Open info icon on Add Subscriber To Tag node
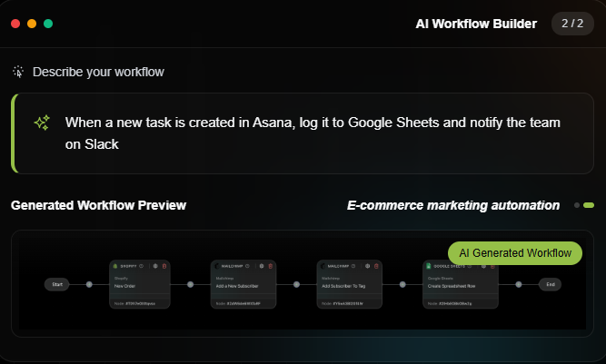 (x=353, y=266)
